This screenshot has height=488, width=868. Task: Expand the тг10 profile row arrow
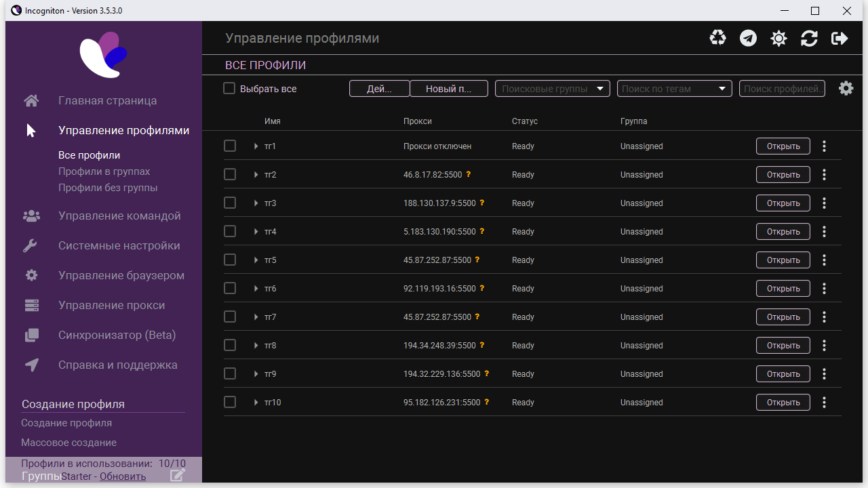pos(256,403)
